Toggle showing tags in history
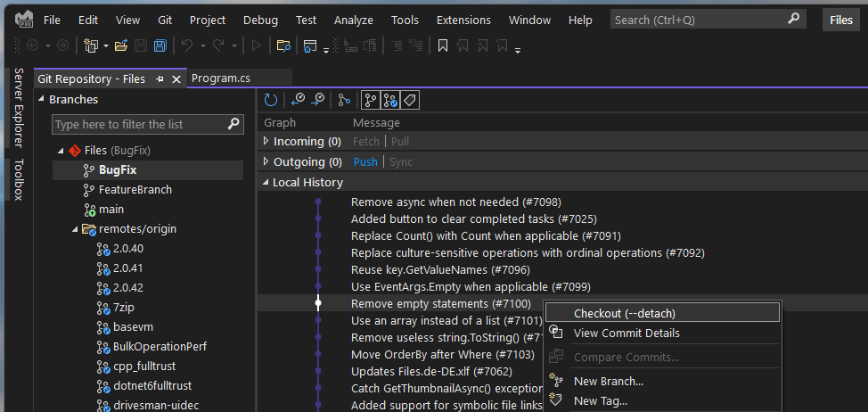This screenshot has height=412, width=868. pos(409,100)
